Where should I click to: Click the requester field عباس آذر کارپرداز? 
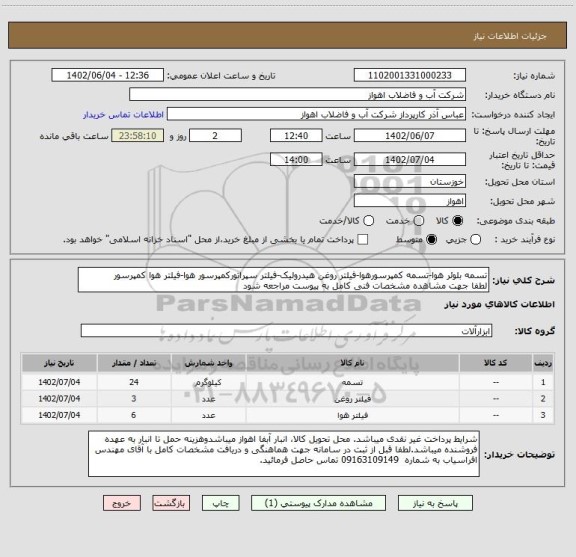316,114
